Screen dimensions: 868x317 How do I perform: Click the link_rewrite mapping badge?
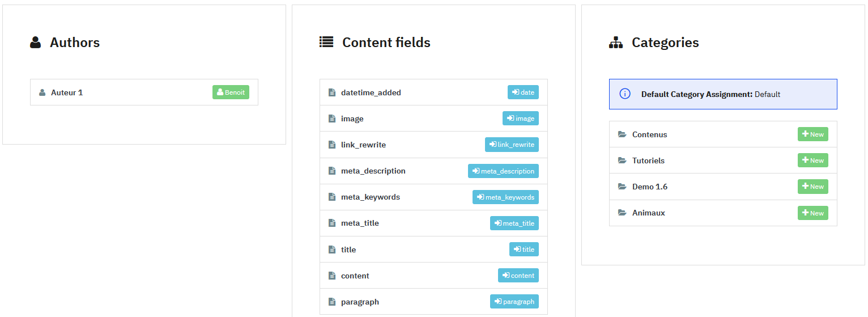[x=512, y=145]
